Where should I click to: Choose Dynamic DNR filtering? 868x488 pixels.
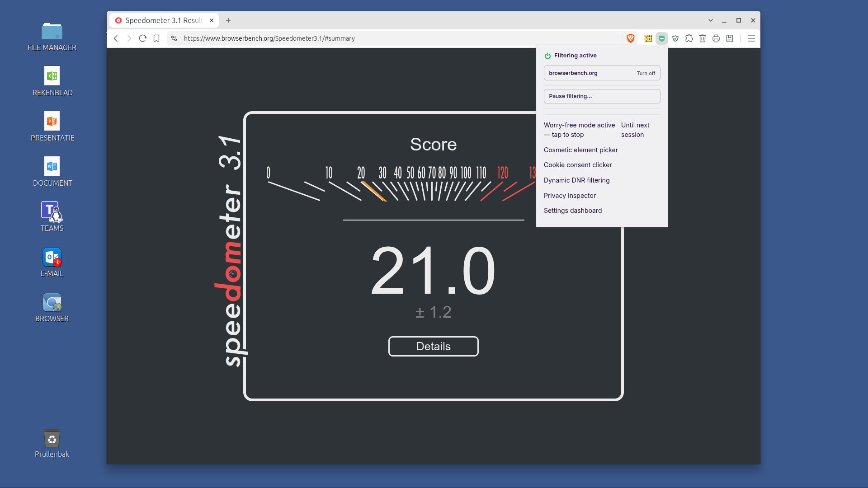(x=576, y=180)
